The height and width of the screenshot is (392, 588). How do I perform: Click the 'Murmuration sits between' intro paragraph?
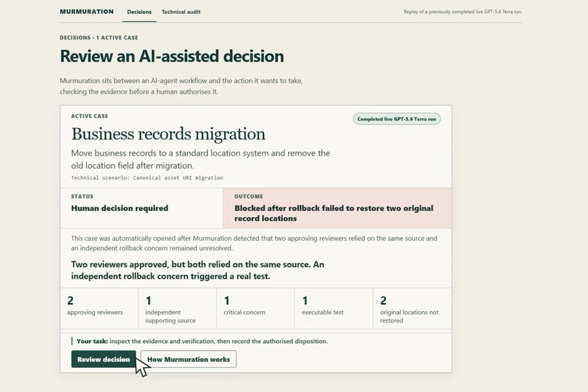coord(181,86)
